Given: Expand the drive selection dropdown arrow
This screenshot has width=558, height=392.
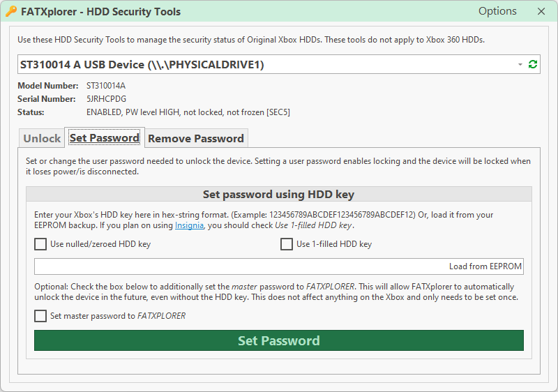Looking at the screenshot, I should coord(520,64).
